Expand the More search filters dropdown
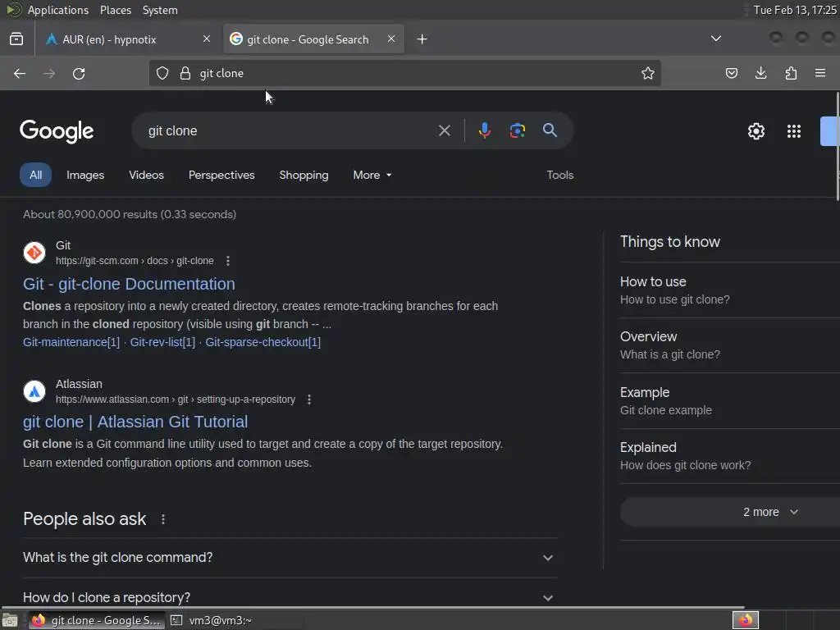The height and width of the screenshot is (630, 840). [x=372, y=176]
